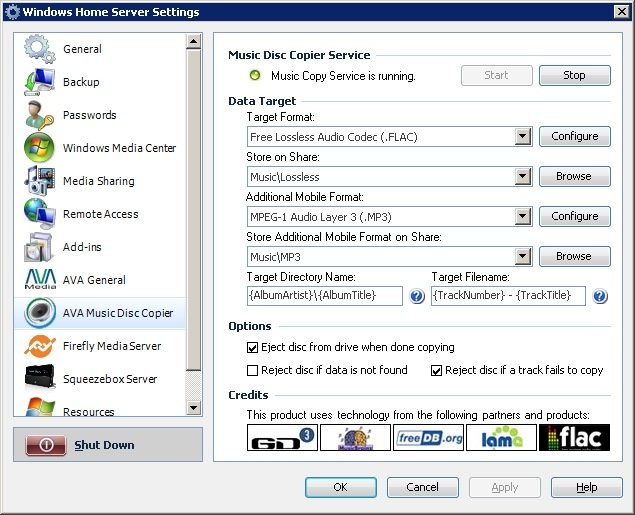
Task: Open the Store on Share dropdown
Action: tap(523, 177)
